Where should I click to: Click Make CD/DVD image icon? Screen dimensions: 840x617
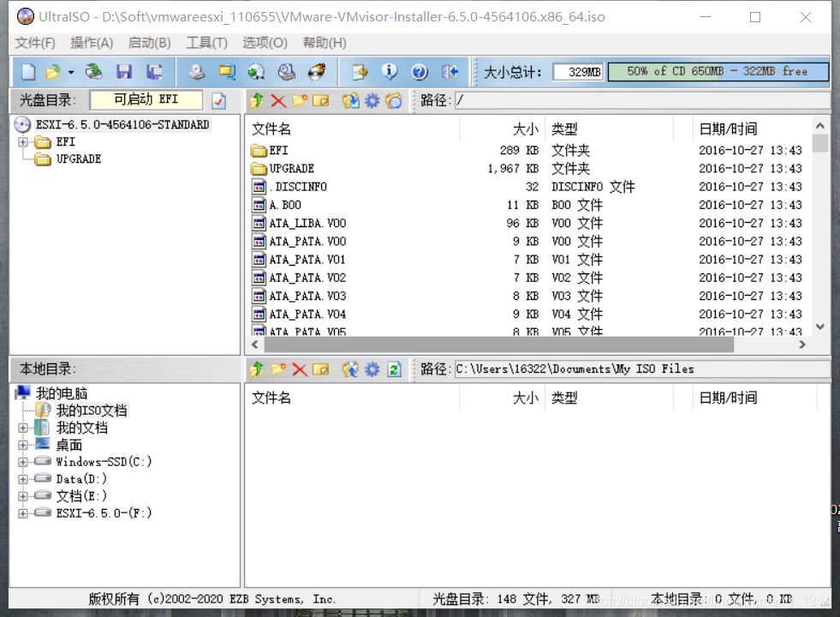(x=197, y=72)
